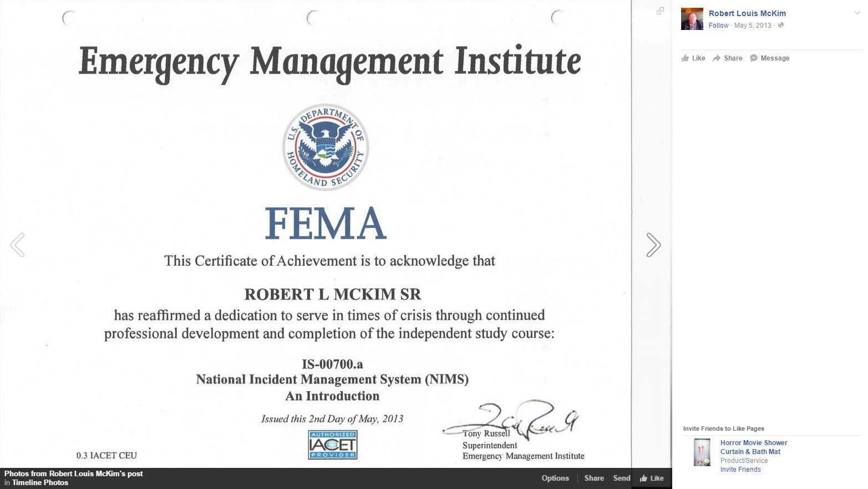868x489 pixels.
Task: Click Invite Friends link
Action: (x=740, y=470)
